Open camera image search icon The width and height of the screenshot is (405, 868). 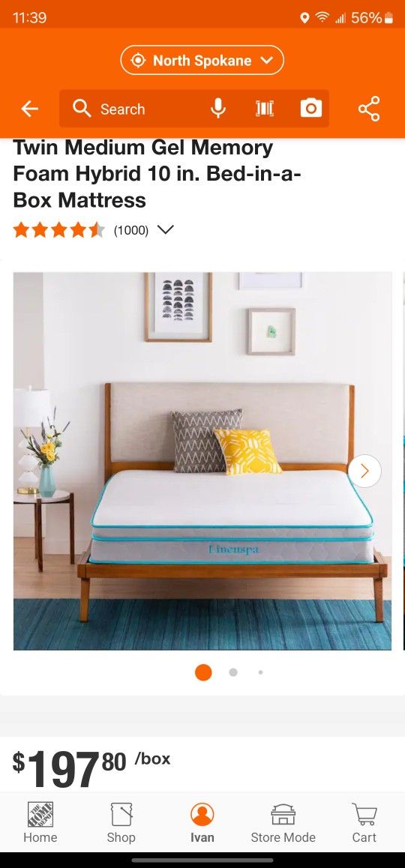(x=310, y=109)
